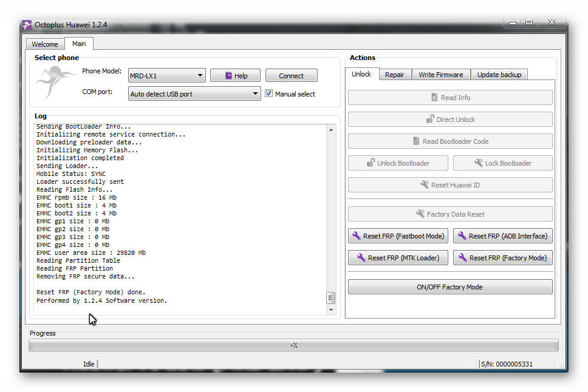Click the 'Mobile Status: SYNC' log line
The image size is (588, 392).
tap(71, 174)
